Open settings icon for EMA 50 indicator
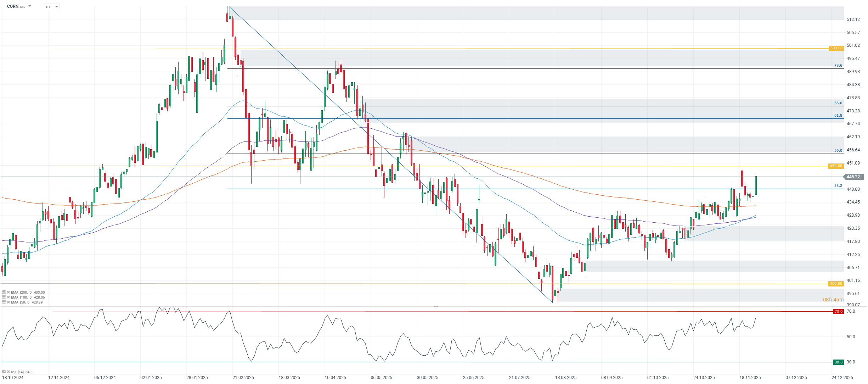Image resolution: width=868 pixels, height=384 pixels. [x=4, y=302]
